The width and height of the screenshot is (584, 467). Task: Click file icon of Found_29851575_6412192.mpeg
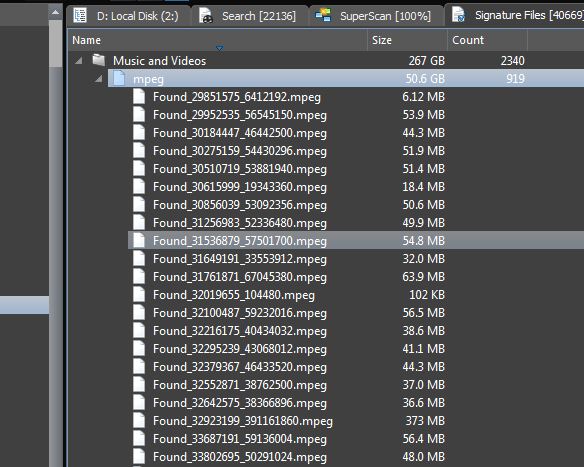tap(139, 96)
